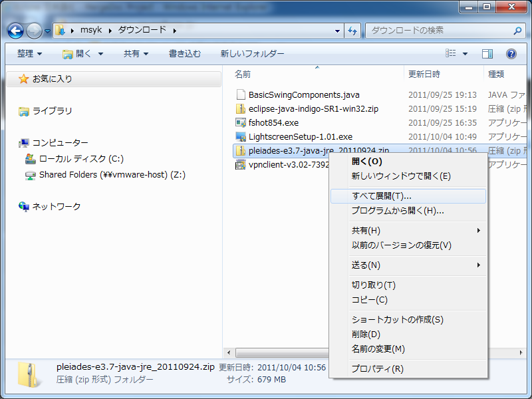Screen dimensions: 532x399
Task: Click the Help question mark icon
Action: (511, 54)
